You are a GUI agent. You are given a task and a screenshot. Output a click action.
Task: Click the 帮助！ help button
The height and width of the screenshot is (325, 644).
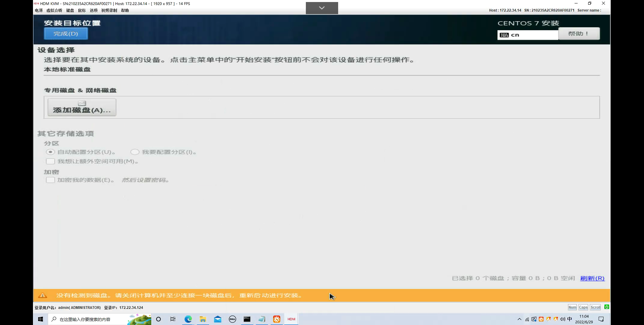click(579, 34)
